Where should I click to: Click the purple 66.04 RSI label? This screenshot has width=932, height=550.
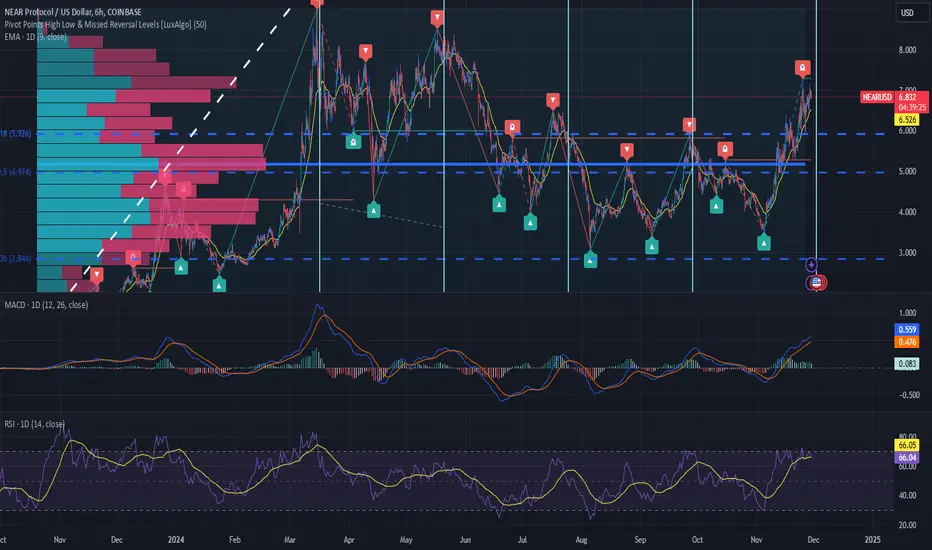(x=907, y=457)
